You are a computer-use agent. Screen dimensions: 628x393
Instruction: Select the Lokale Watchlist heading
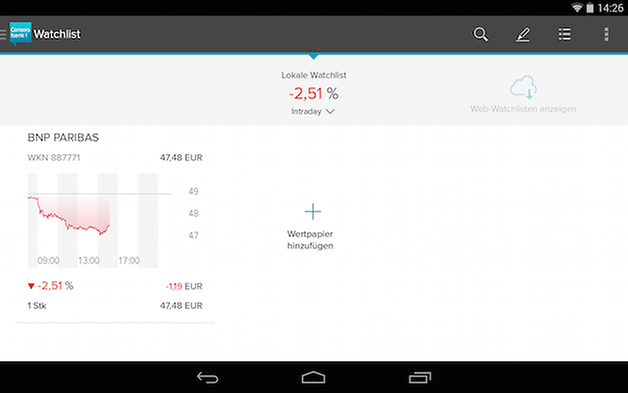[x=314, y=75]
